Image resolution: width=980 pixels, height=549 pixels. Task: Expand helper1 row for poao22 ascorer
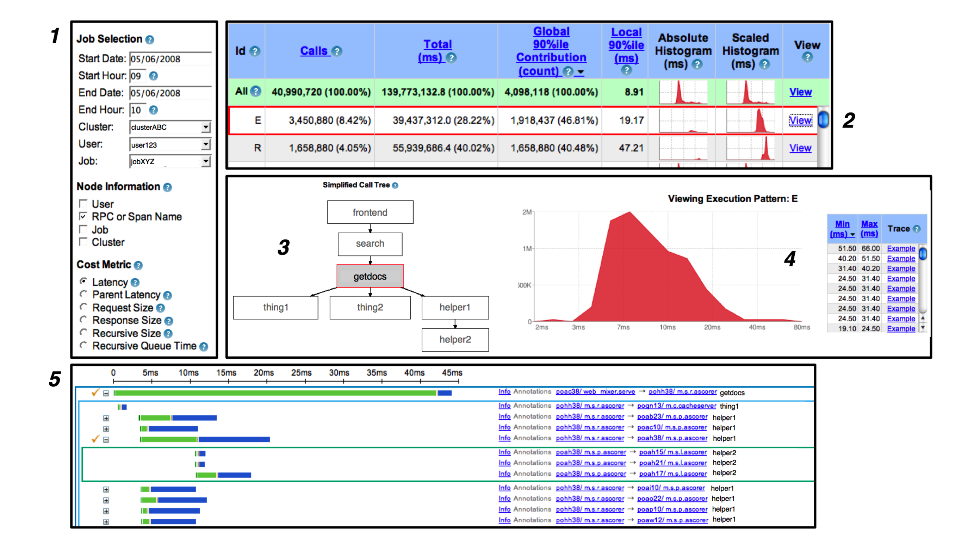(106, 500)
